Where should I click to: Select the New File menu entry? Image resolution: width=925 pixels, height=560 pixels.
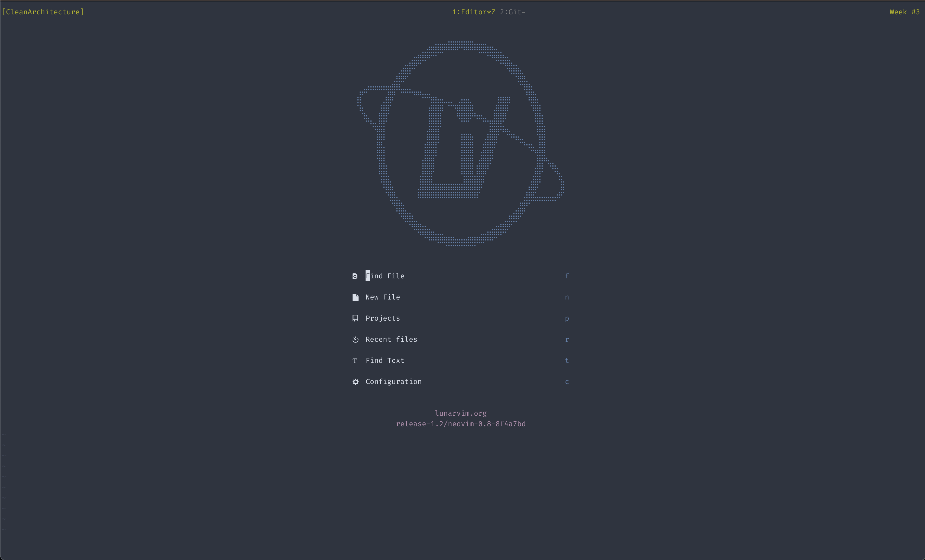(x=383, y=297)
